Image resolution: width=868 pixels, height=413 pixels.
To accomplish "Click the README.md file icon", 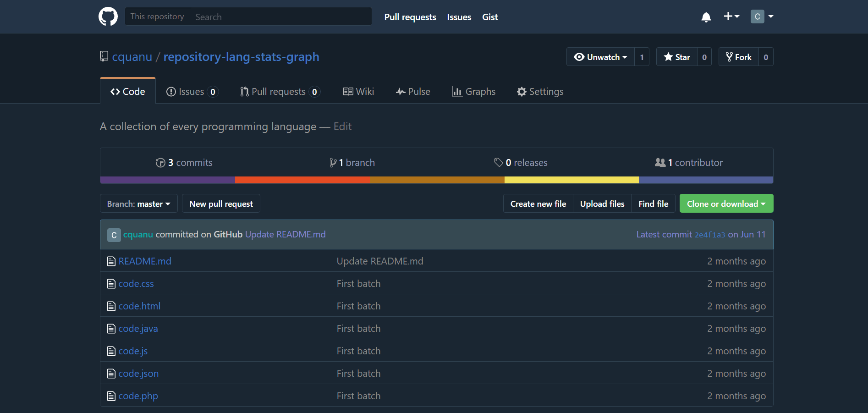I will [x=111, y=261].
